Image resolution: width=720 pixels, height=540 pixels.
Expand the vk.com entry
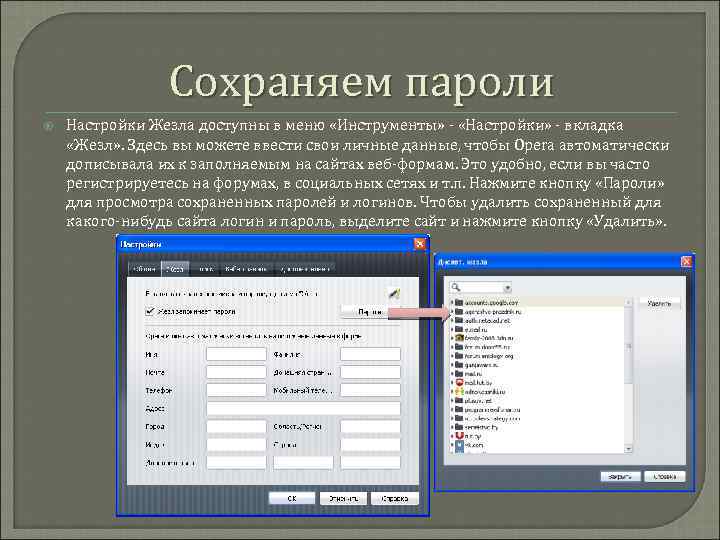[x=452, y=445]
